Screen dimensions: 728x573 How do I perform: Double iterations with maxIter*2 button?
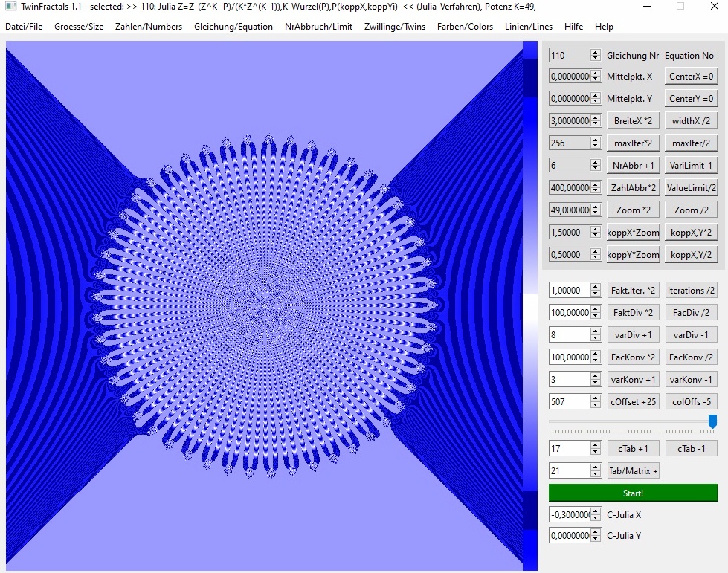(634, 143)
